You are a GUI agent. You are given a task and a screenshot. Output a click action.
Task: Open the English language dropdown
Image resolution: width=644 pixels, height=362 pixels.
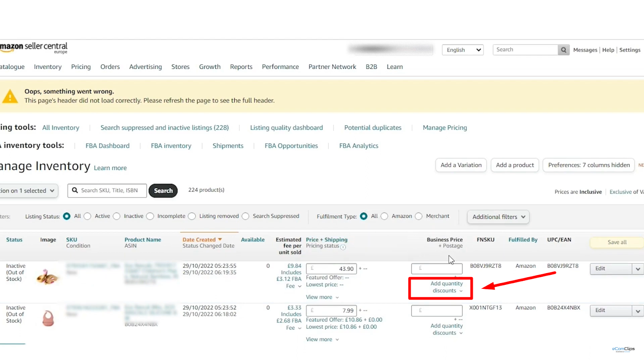point(463,50)
